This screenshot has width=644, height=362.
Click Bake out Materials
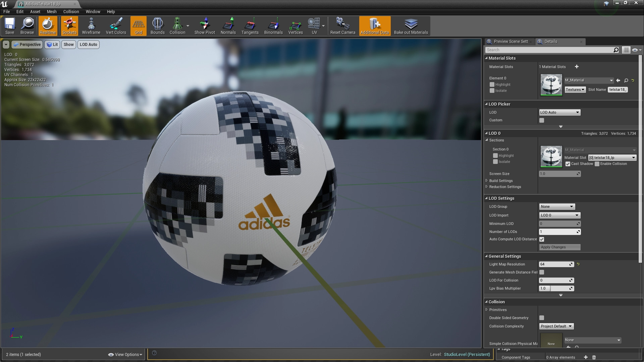(x=411, y=26)
